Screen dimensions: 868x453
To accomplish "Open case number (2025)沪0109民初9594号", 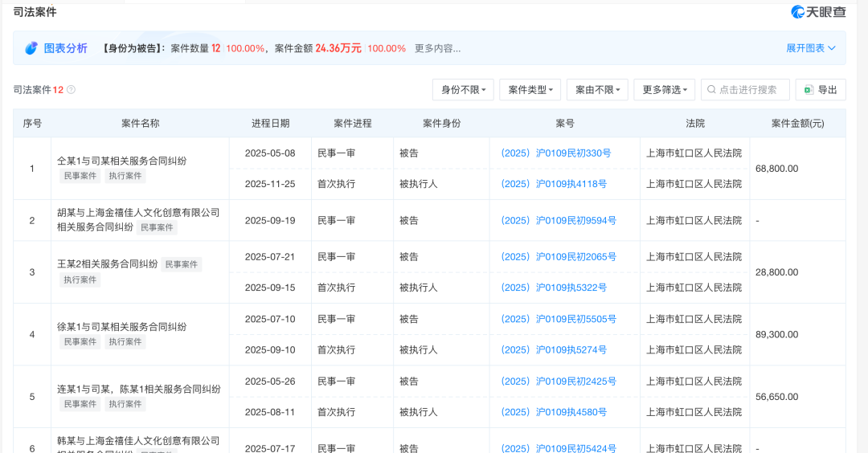I will point(558,220).
